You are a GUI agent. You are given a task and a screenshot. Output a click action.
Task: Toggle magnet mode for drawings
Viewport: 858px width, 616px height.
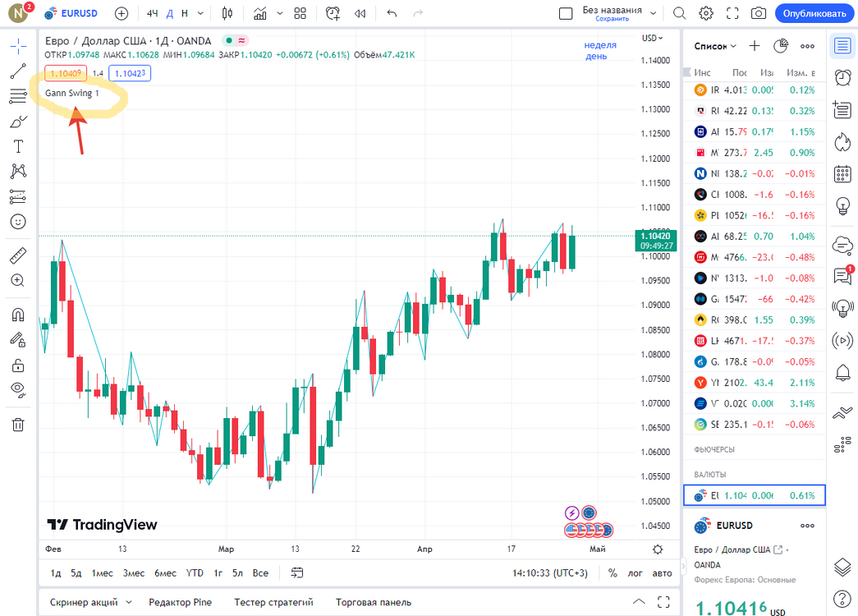(x=18, y=315)
